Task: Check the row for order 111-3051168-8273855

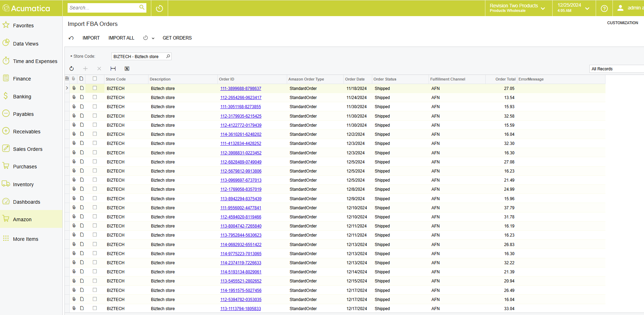Action: tap(95, 106)
